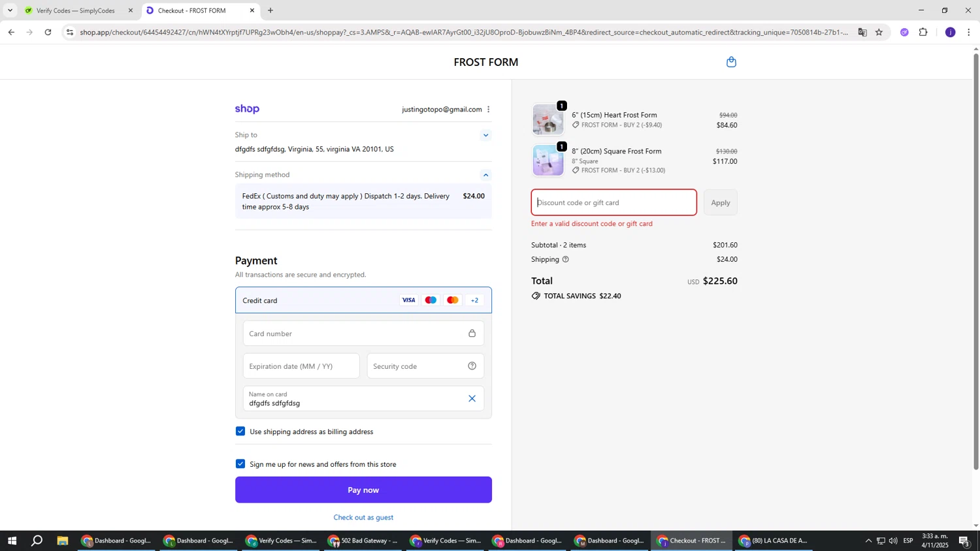Show hidden system tray icons
The image size is (980, 551).
tap(868, 541)
